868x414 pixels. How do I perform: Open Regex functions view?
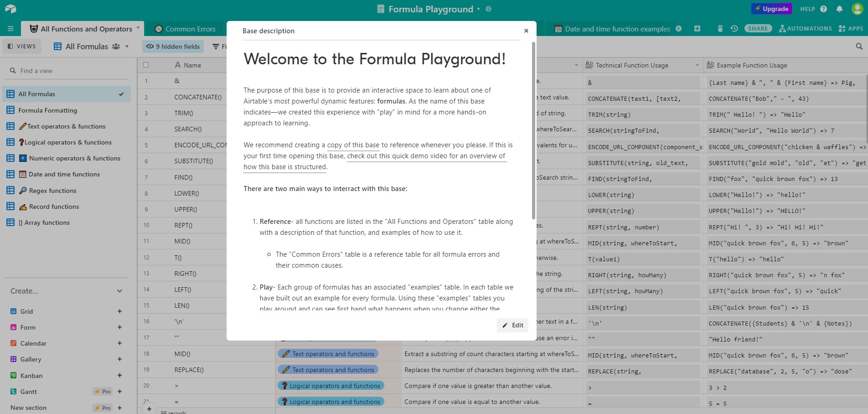point(67,191)
